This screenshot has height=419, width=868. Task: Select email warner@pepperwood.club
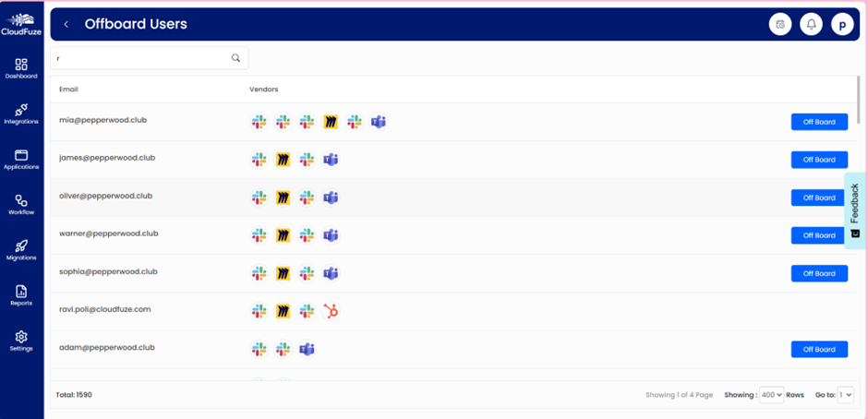click(x=109, y=233)
